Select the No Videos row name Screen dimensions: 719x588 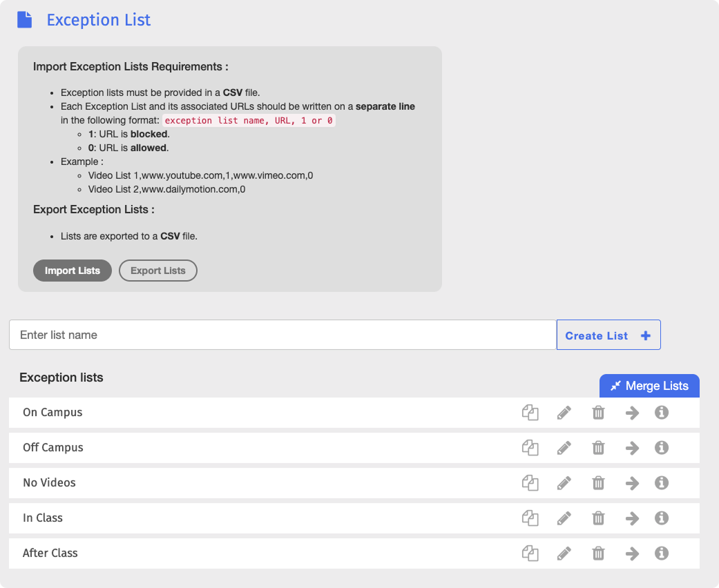pyautogui.click(x=50, y=482)
